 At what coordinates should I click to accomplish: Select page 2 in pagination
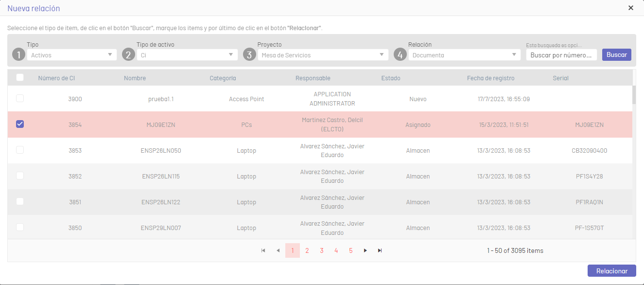[x=307, y=250]
